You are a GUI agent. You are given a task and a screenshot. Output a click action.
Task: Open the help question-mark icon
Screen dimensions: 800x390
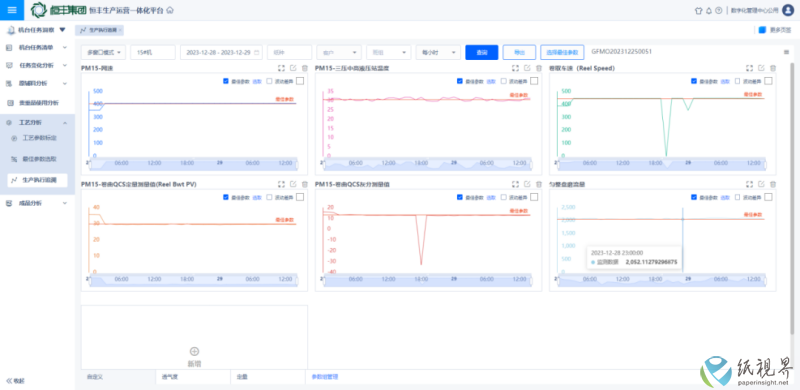[x=718, y=10]
